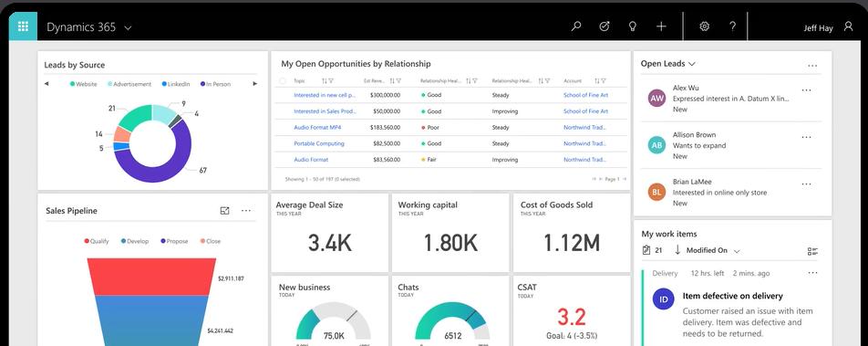Click the plus quick create icon

(x=661, y=26)
